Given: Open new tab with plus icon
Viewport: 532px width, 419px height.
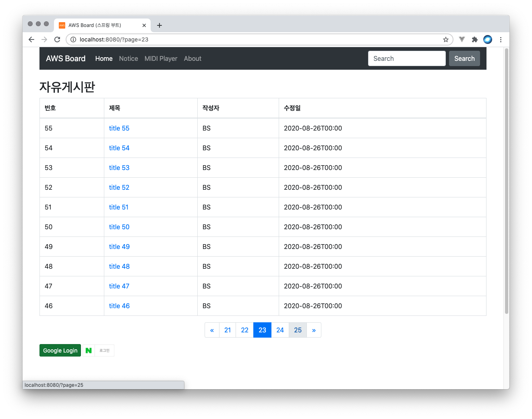Looking at the screenshot, I should (159, 25).
